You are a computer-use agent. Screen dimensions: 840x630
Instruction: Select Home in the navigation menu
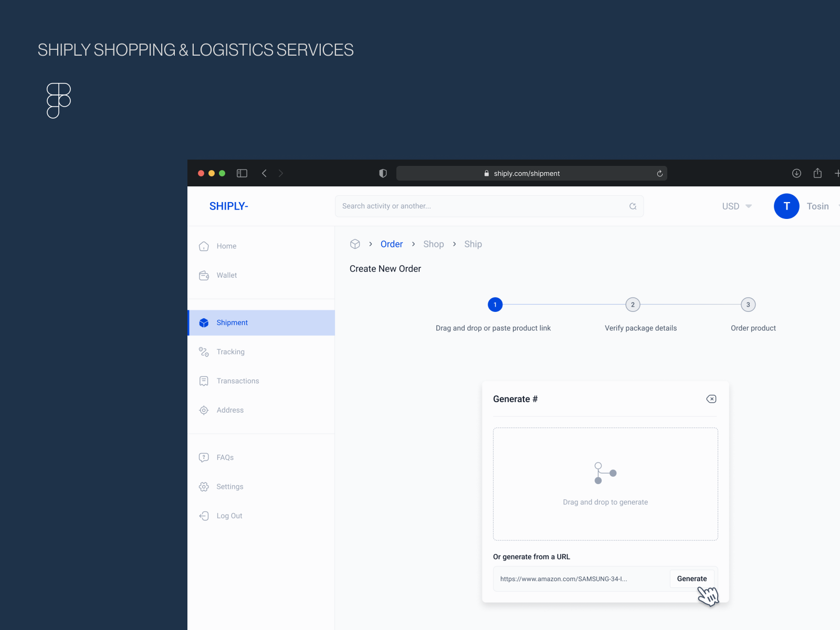226,246
